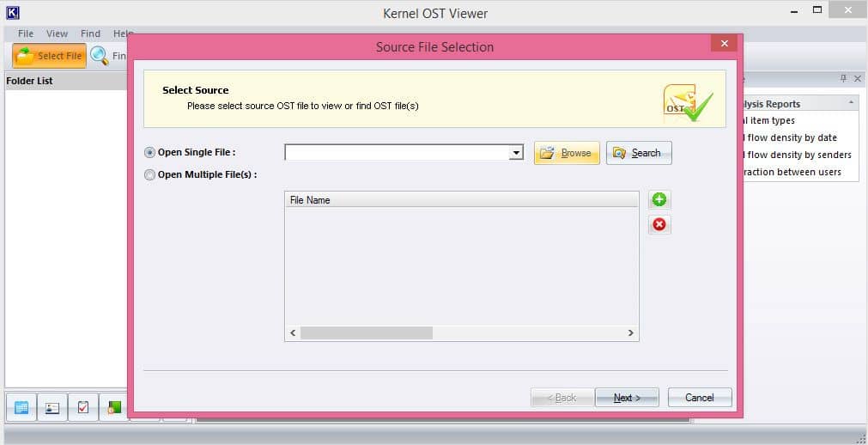Collapse the Analysis Reports section arrow
This screenshot has height=445, width=868.
coord(850,104)
